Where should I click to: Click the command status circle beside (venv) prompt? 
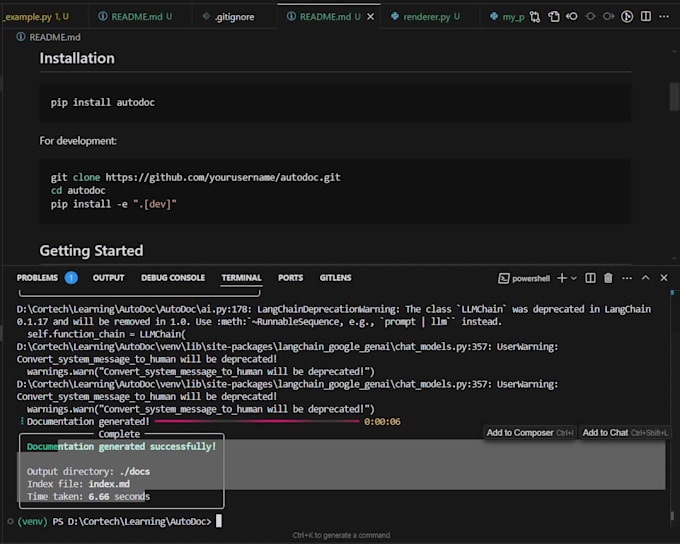(10, 521)
